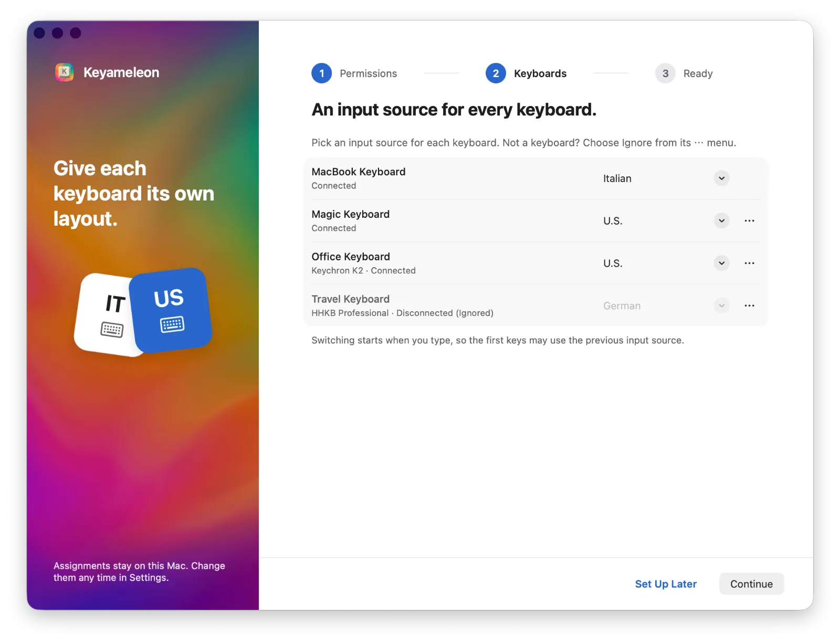Select the Travel Keyboard row title

(351, 299)
